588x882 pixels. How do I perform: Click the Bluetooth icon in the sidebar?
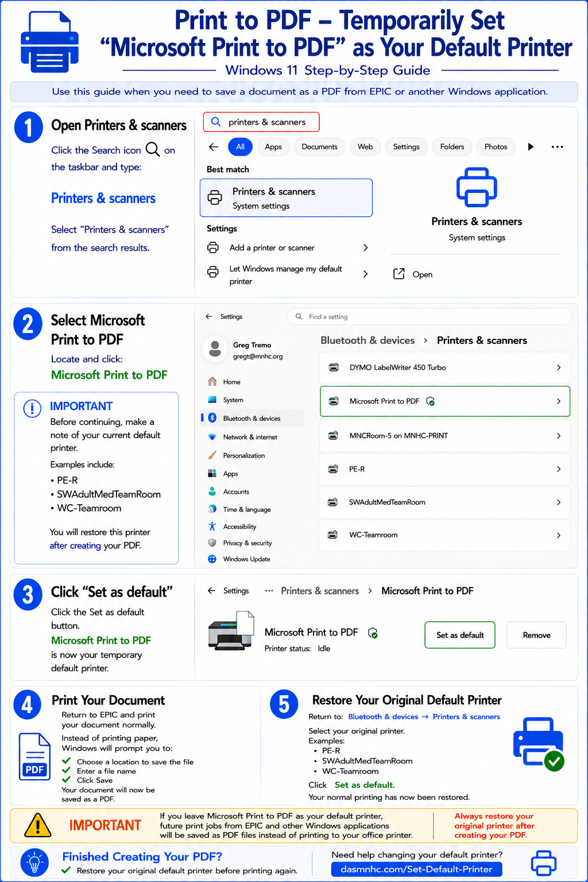[x=212, y=418]
